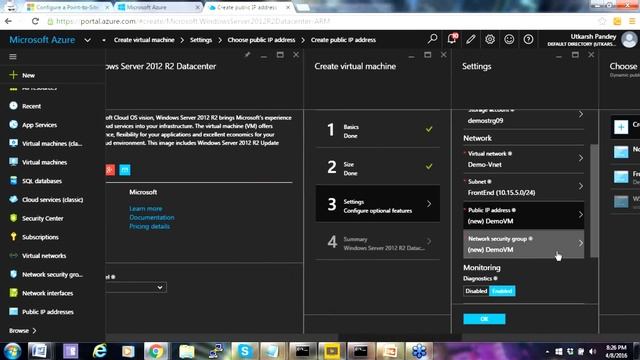Click Choose public IP address breadcrumb
The height and width of the screenshot is (360, 640).
pos(261,40)
